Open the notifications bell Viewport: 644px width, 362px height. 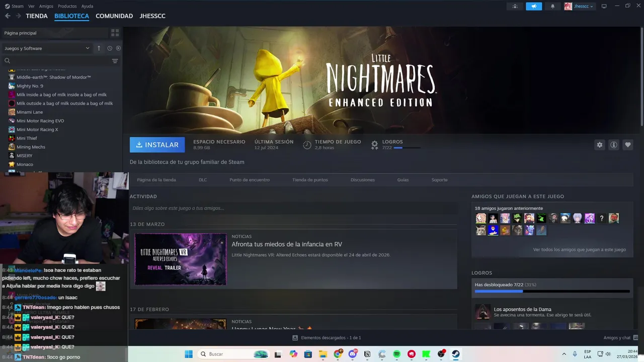553,6
